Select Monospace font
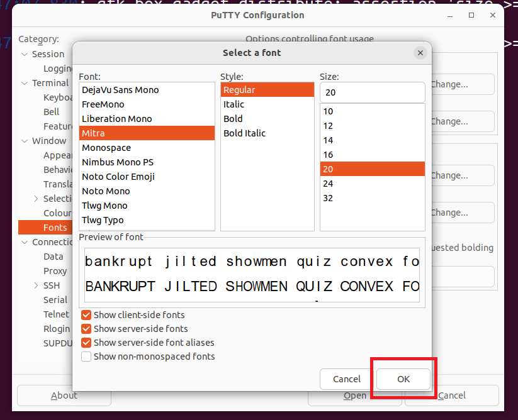 coord(147,148)
